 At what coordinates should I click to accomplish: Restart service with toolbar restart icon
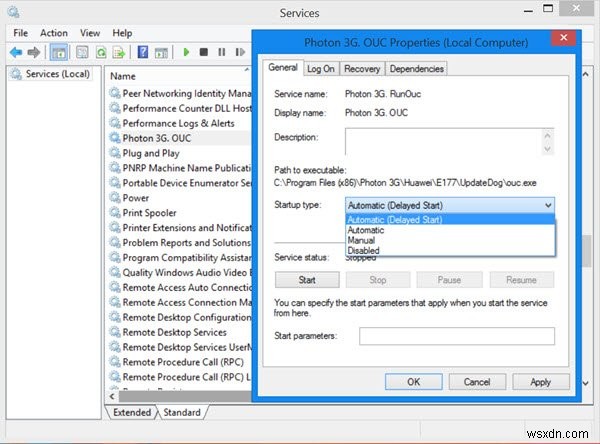coord(240,52)
